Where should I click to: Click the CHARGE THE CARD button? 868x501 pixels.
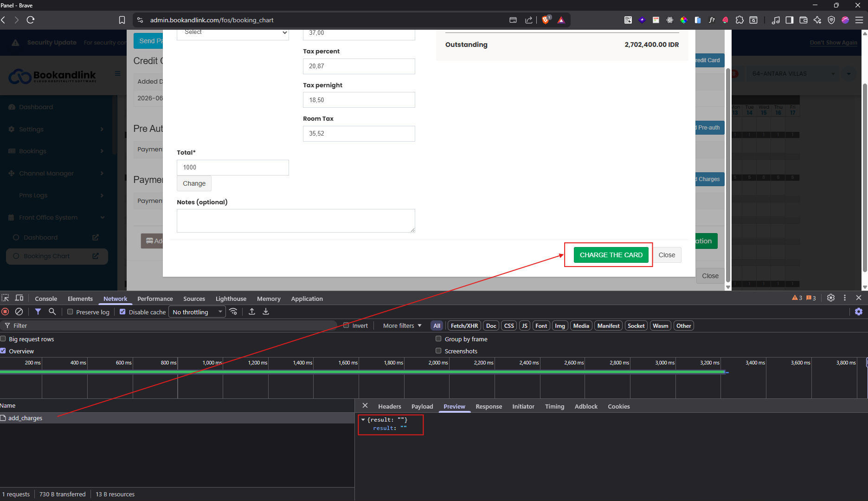point(611,255)
